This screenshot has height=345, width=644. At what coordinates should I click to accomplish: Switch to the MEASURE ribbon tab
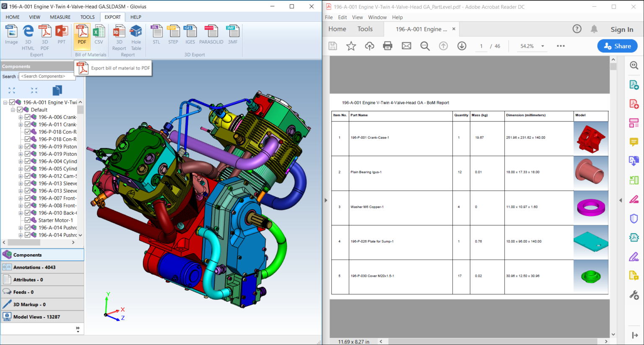click(60, 17)
